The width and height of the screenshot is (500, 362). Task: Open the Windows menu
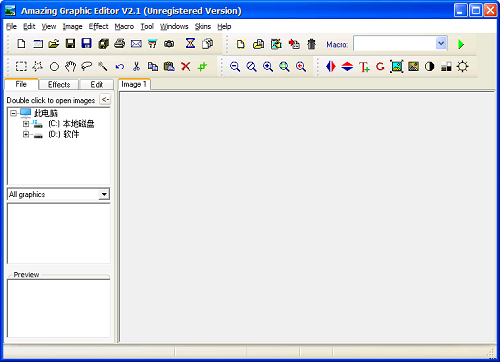click(174, 26)
